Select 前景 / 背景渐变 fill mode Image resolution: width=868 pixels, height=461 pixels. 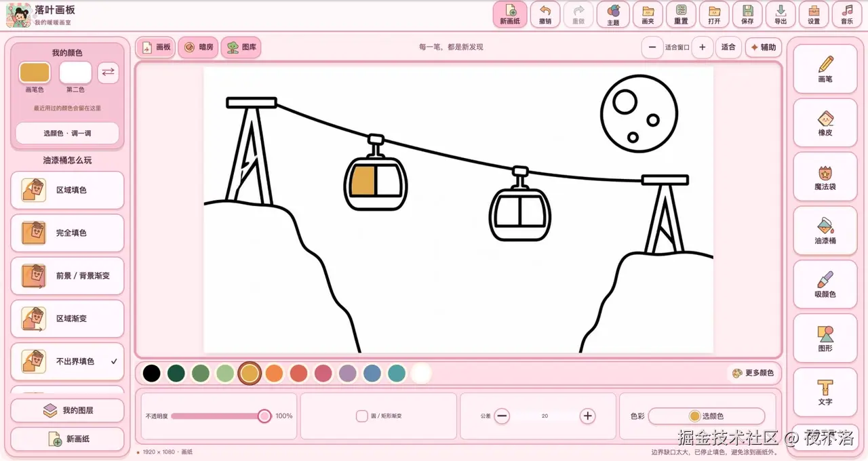[x=68, y=276]
